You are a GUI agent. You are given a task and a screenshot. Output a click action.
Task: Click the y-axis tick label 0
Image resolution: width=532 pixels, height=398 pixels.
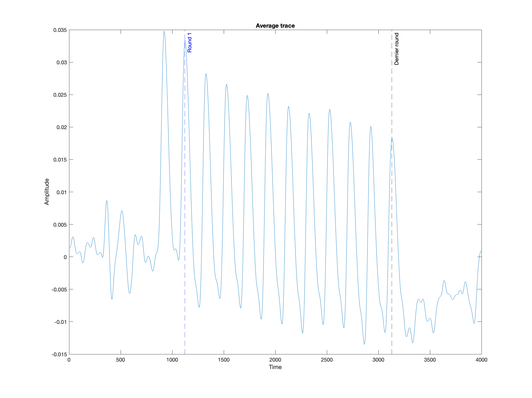coord(65,257)
